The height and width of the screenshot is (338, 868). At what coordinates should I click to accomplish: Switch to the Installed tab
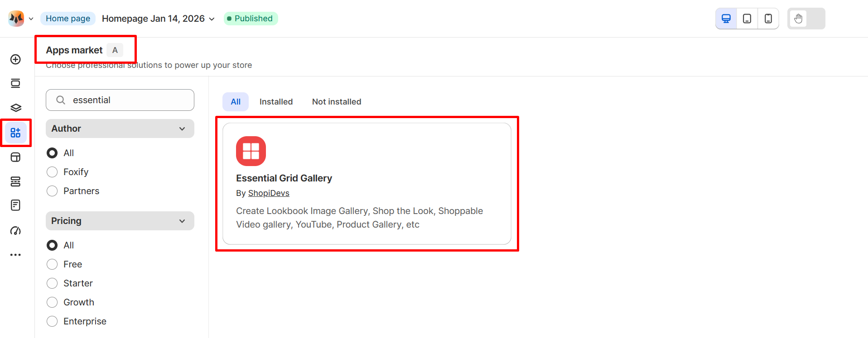click(276, 102)
